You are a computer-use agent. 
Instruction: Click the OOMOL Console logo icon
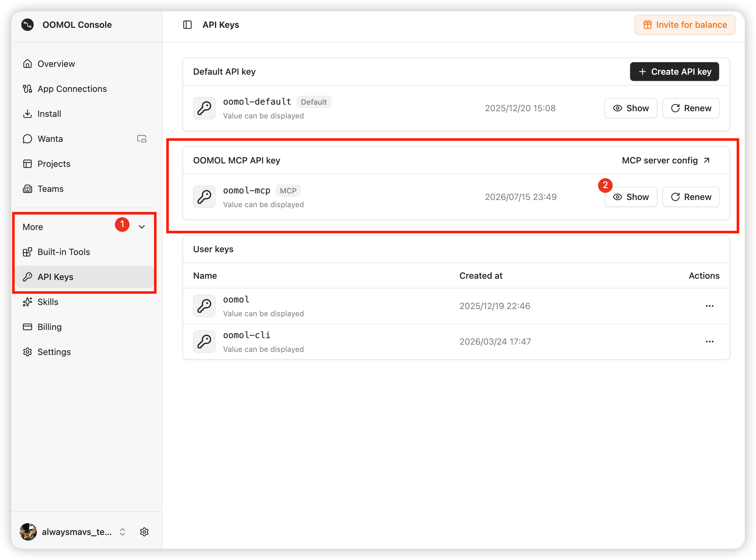coord(27,25)
